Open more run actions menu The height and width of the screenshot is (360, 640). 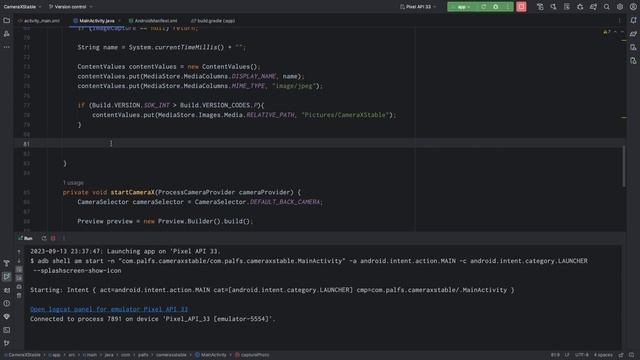click(x=507, y=7)
